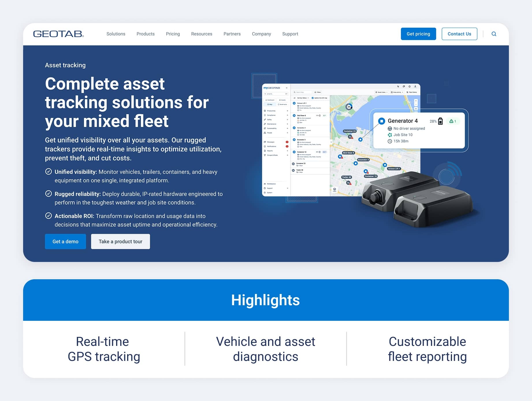Click Take a product tour button
The width and height of the screenshot is (532, 401).
[x=120, y=241]
